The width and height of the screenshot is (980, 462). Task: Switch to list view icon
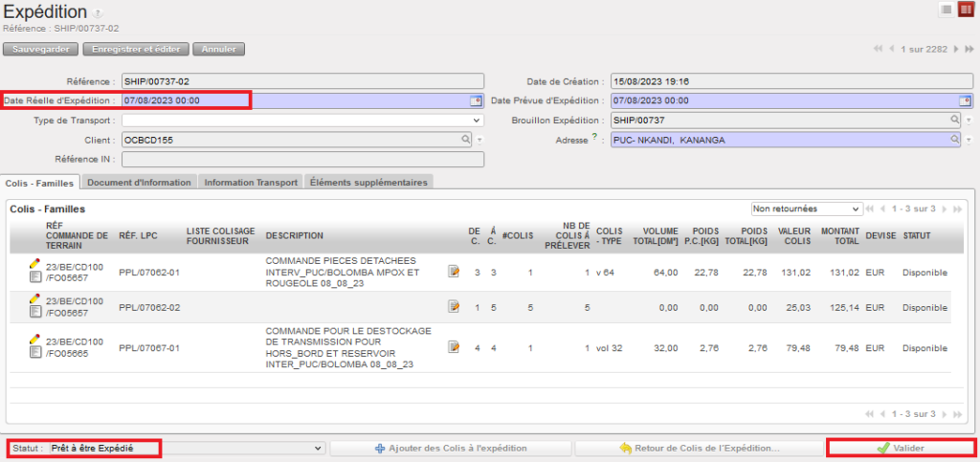[x=946, y=9]
